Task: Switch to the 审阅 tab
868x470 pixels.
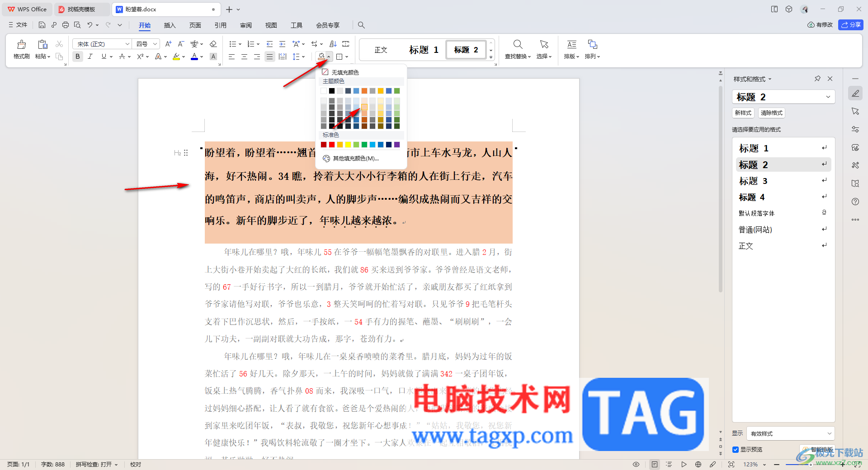Action: (246, 25)
